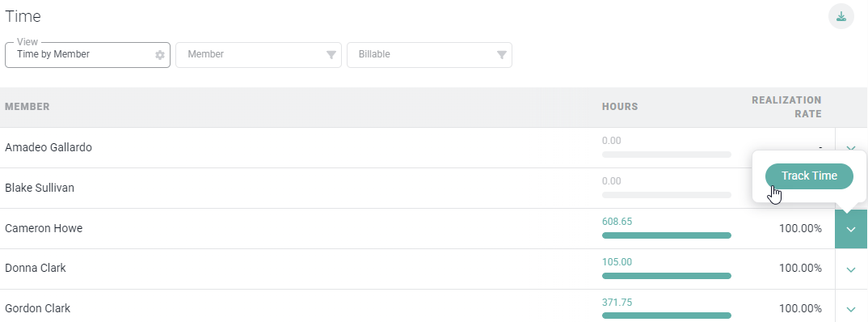Click Donna Clark's 105.00 hours value
The height and width of the screenshot is (322, 868).
pyautogui.click(x=617, y=262)
